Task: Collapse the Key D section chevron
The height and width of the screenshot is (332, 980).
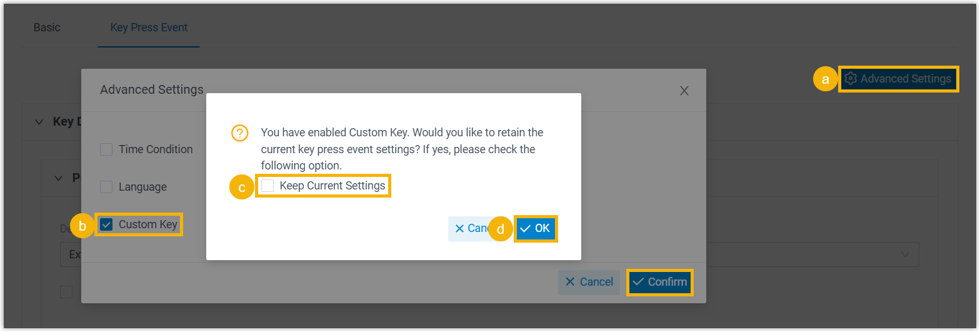Action: (39, 122)
